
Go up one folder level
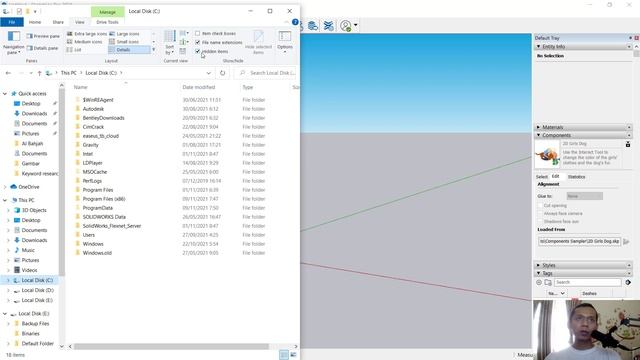[x=39, y=73]
